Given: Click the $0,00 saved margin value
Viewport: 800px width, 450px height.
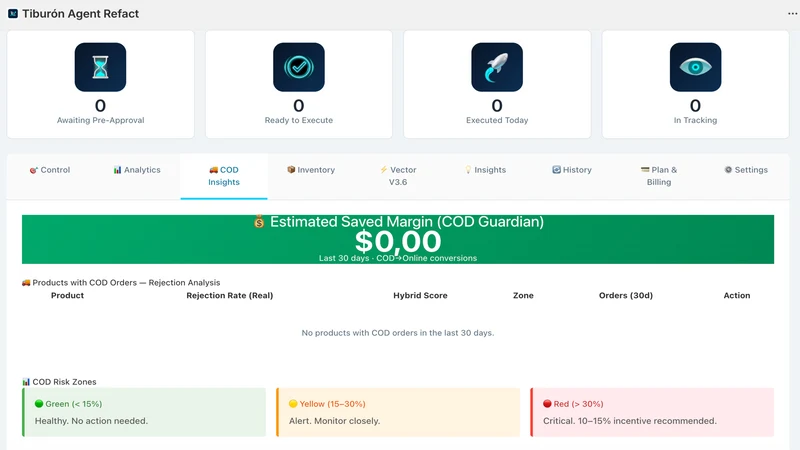Looking at the screenshot, I should tap(398, 241).
